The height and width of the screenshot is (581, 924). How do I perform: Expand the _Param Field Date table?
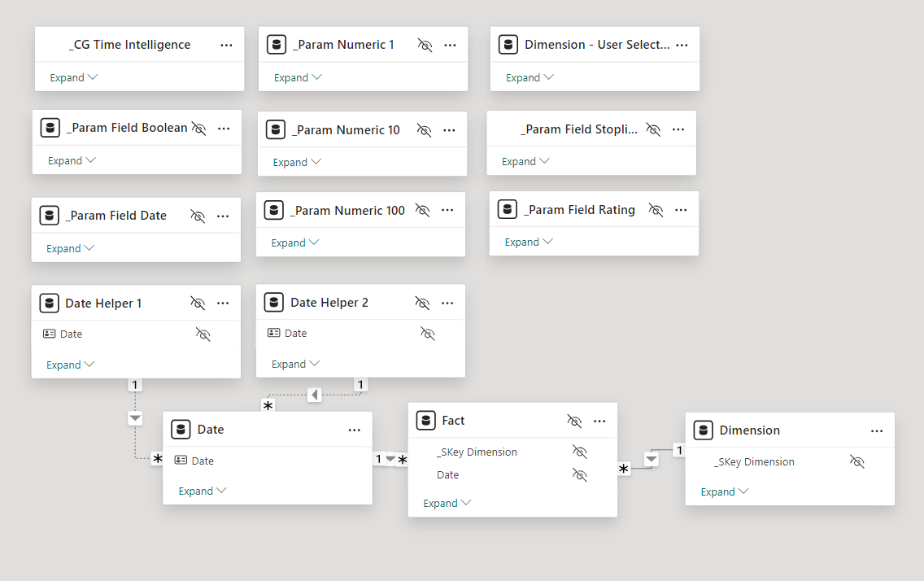click(x=70, y=249)
